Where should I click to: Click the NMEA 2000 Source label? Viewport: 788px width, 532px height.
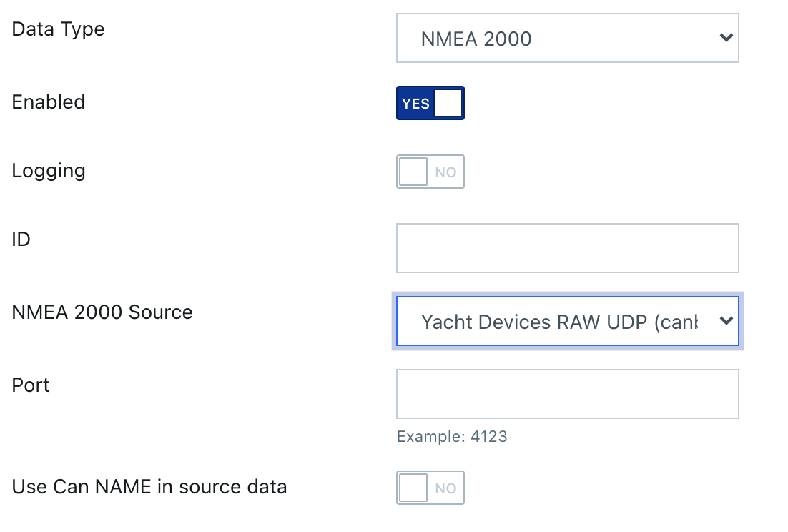pos(102,312)
